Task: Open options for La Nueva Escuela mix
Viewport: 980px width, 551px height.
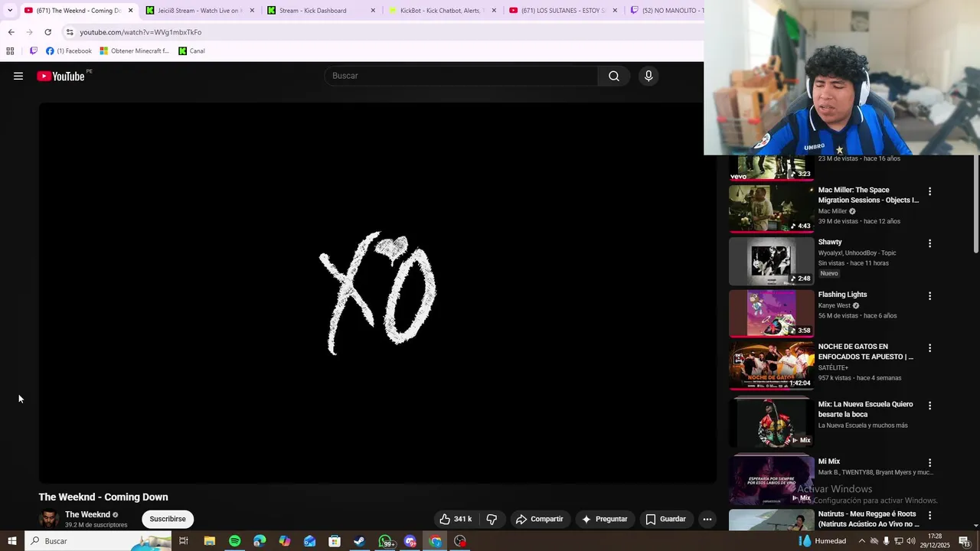Action: tap(930, 406)
